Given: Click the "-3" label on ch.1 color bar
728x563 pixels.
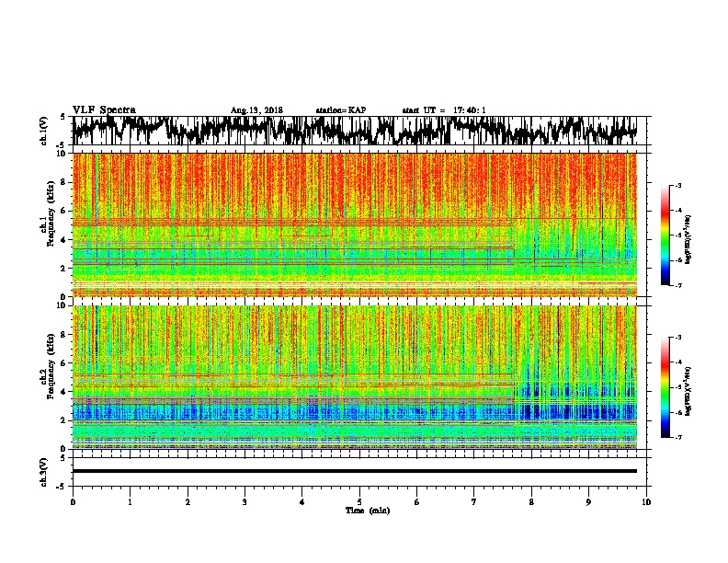Looking at the screenshot, I should coord(677,185).
